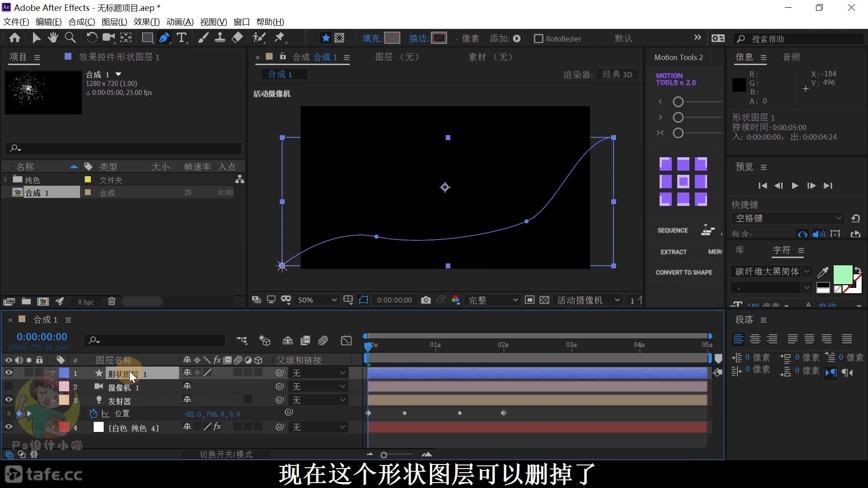
Task: Toggle mask and shape path visibility in viewer
Action: click(x=363, y=300)
